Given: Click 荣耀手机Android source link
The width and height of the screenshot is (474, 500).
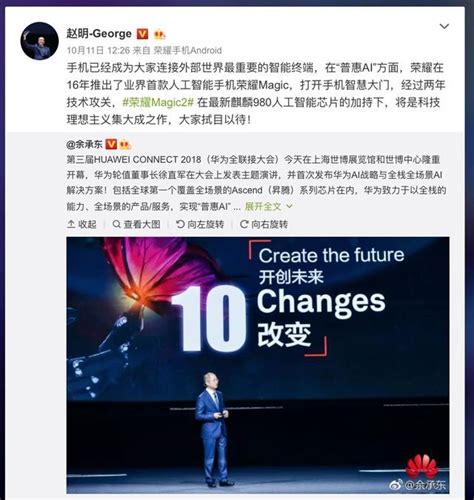Looking at the screenshot, I should tap(188, 50).
